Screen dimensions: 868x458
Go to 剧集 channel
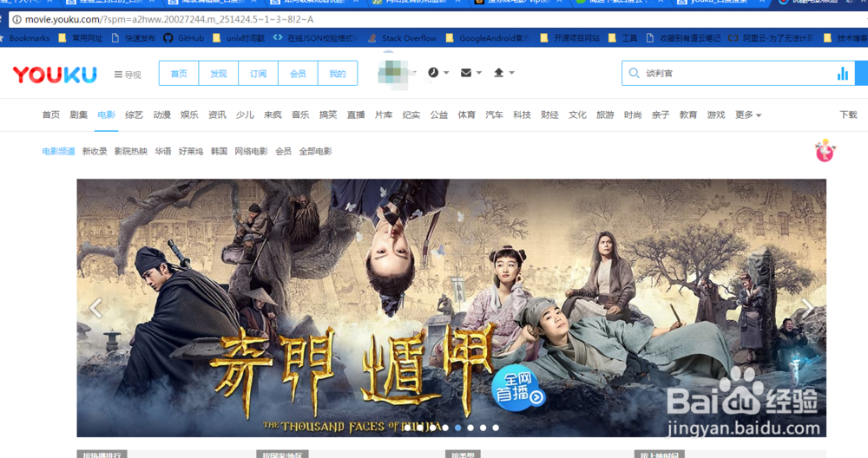point(79,115)
